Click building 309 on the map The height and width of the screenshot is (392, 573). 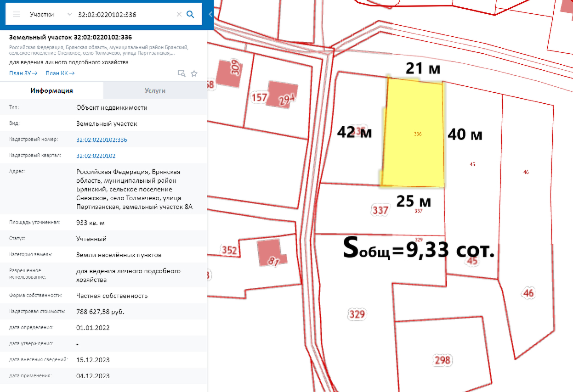click(229, 72)
